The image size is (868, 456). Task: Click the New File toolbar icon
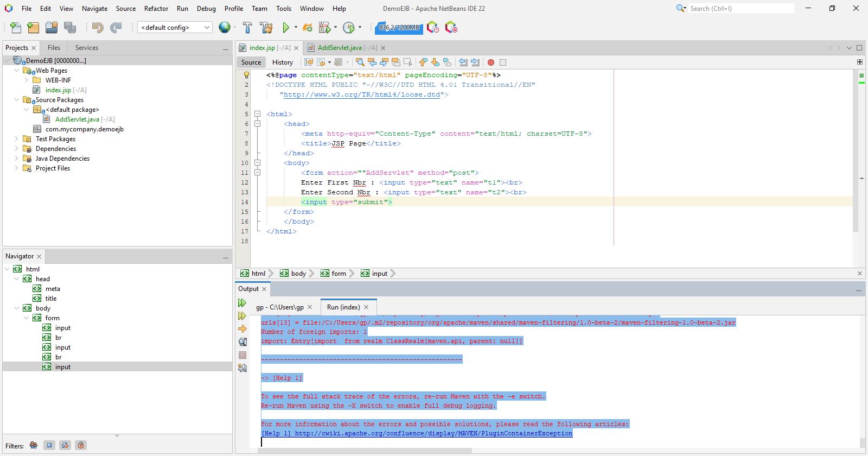click(16, 28)
